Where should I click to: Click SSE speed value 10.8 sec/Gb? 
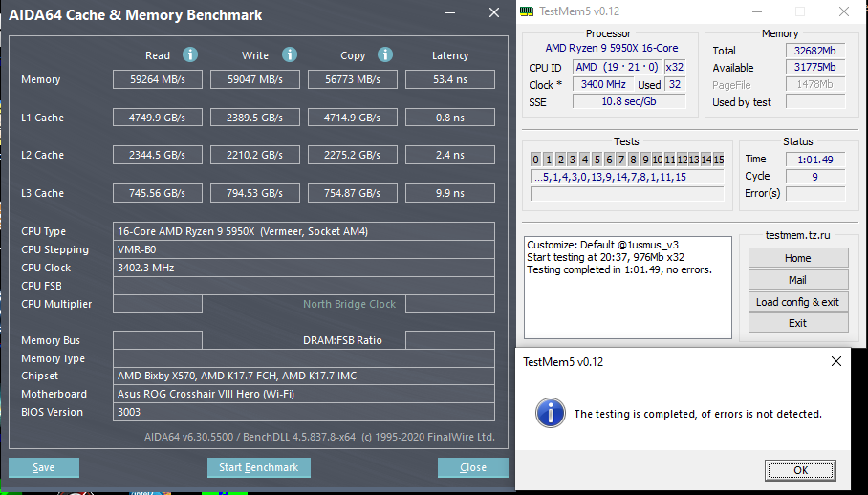(629, 101)
